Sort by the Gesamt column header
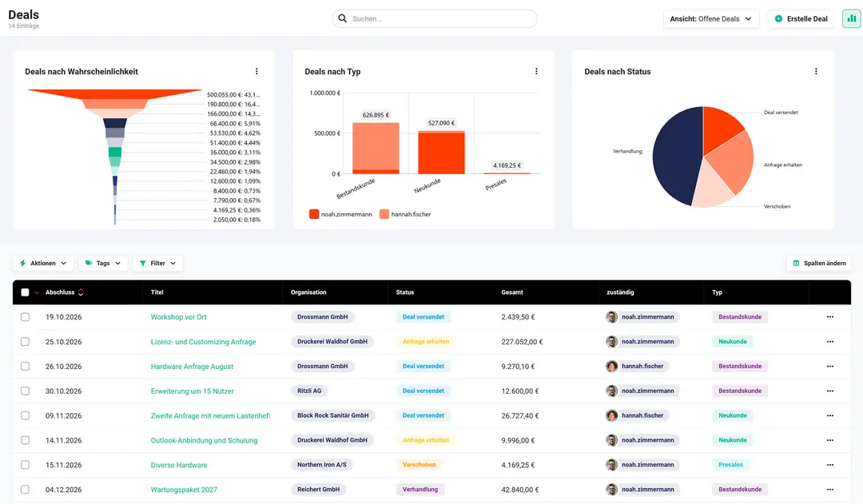This screenshot has height=504, width=863. [512, 292]
